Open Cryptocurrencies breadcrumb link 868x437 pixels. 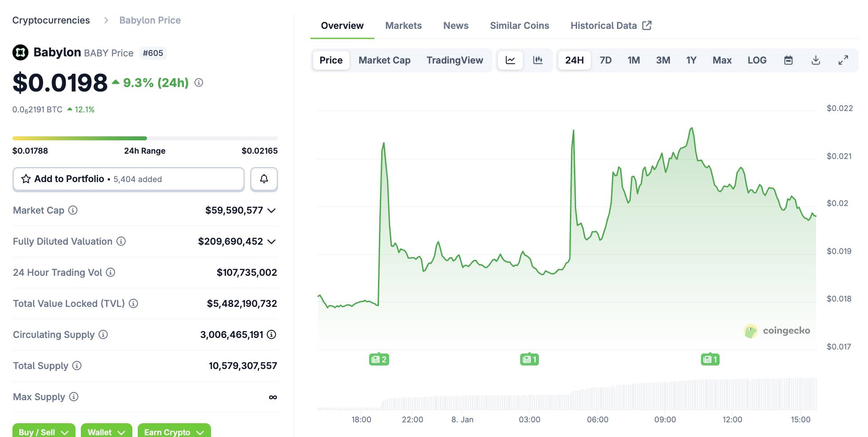pyautogui.click(x=51, y=20)
